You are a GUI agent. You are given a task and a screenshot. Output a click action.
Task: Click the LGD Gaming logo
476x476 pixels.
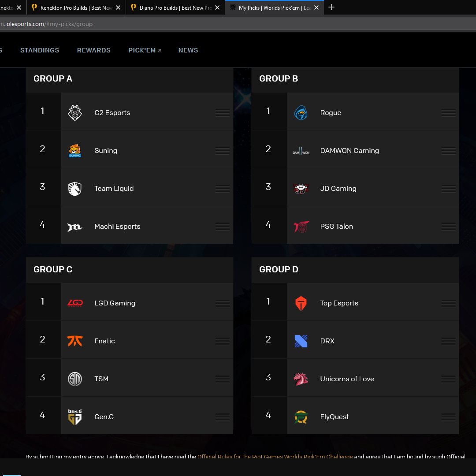tap(74, 303)
